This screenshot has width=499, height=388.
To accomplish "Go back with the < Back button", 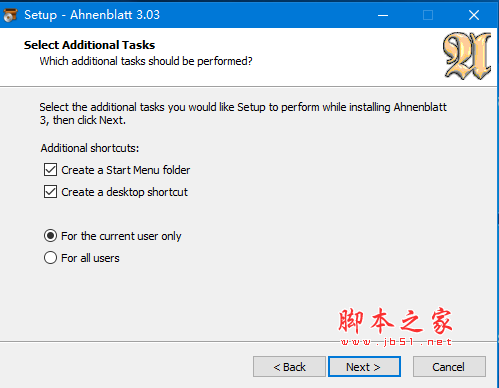I will 289,367.
